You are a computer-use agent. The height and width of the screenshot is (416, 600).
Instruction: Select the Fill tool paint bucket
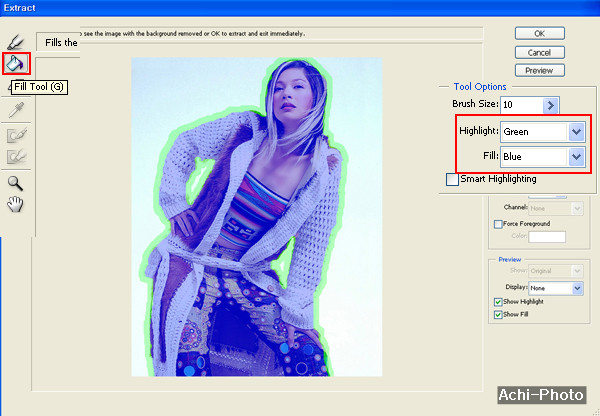coord(15,64)
